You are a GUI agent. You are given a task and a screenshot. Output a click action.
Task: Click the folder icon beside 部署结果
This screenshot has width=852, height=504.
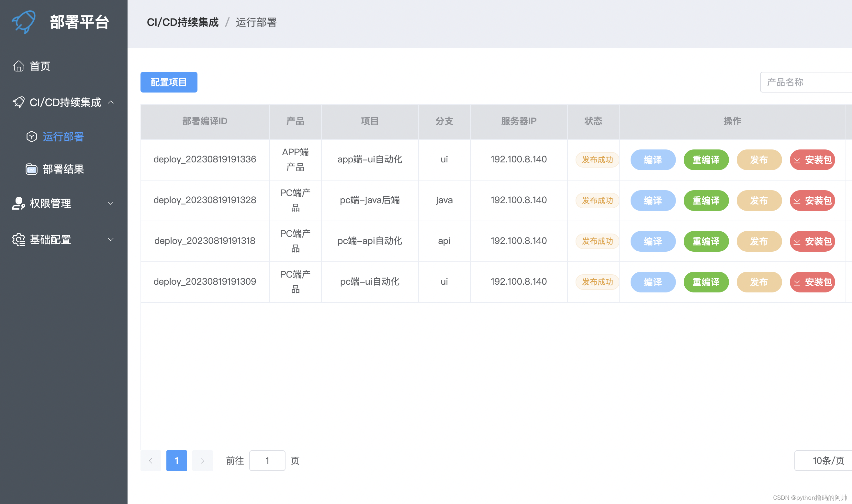click(x=32, y=169)
